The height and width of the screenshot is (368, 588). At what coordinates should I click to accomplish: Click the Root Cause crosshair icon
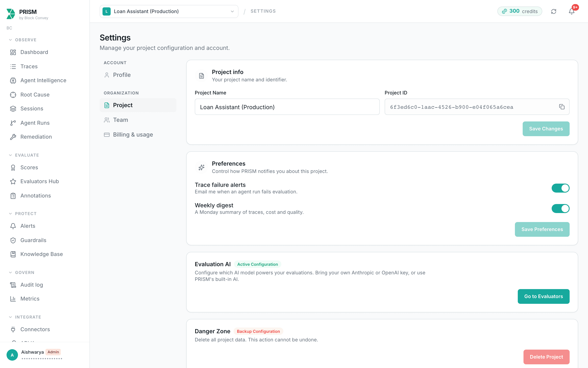pos(13,95)
